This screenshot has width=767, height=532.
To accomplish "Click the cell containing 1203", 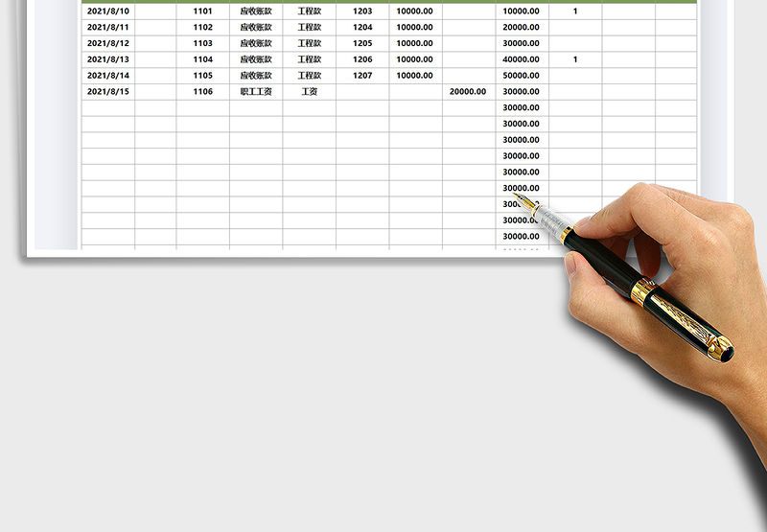I will pos(362,12).
